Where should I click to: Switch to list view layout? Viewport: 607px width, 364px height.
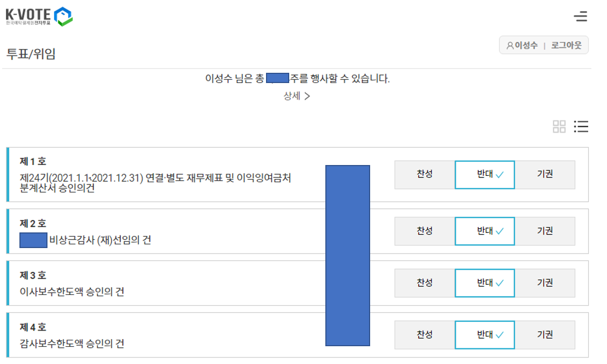(x=581, y=127)
